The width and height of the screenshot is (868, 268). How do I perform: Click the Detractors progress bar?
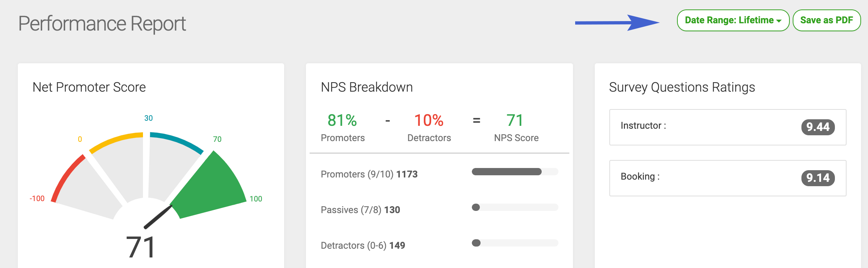(515, 243)
